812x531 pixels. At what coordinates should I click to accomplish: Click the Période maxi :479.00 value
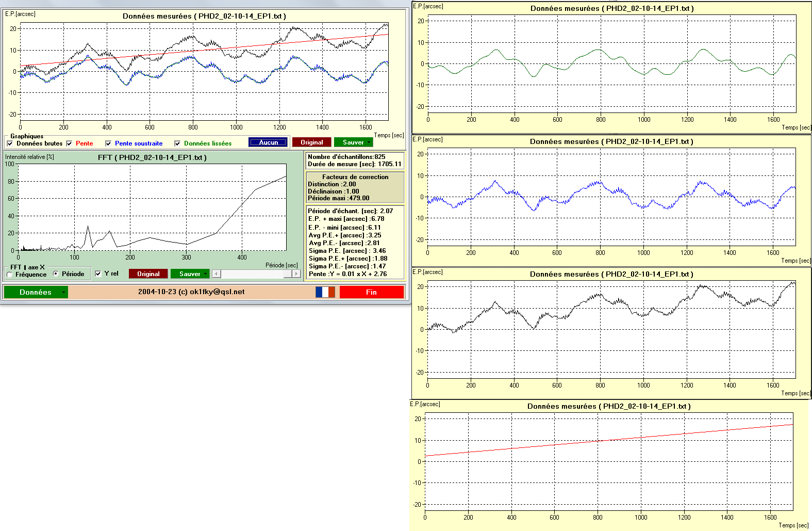pos(339,198)
